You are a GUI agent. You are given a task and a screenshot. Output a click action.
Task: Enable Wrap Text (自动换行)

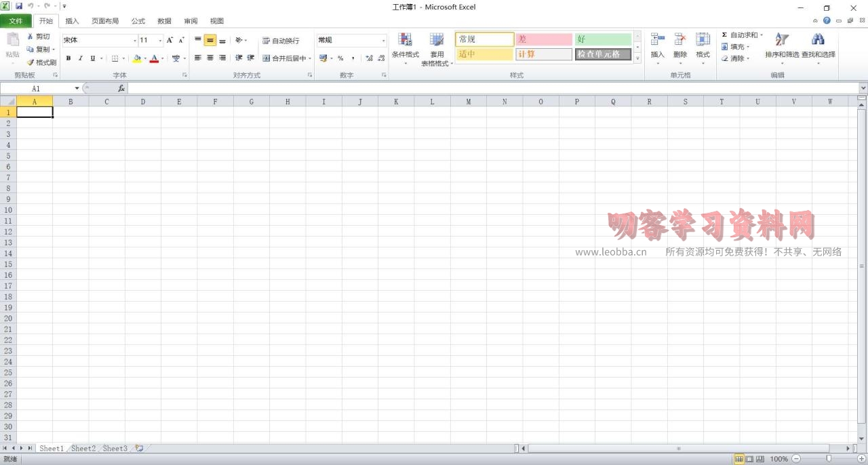(282, 40)
